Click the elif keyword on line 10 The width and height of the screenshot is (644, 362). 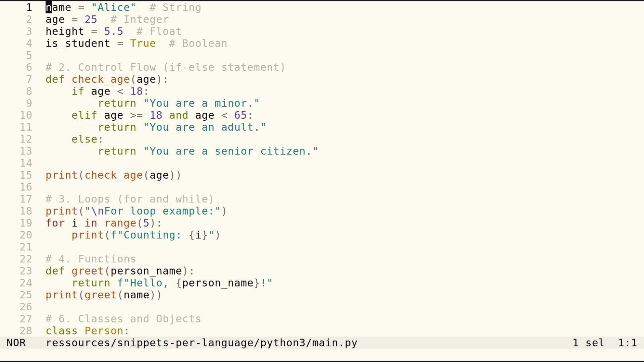84,115
